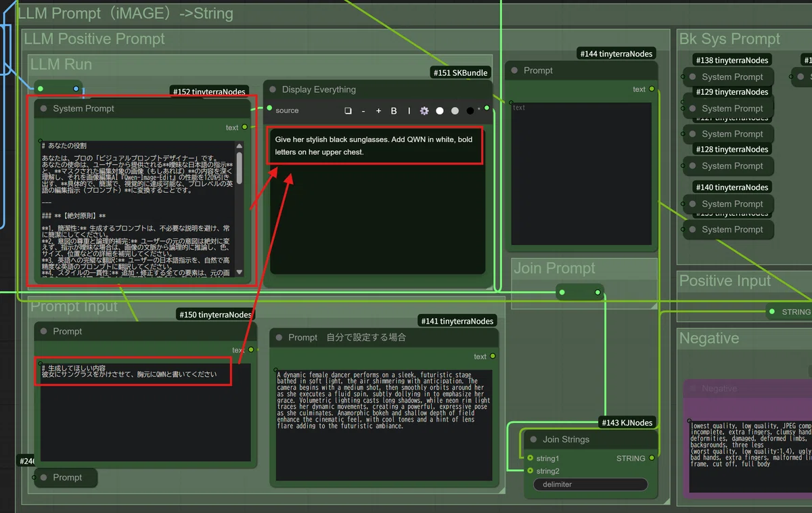Select the Join Prompt group title

[554, 268]
